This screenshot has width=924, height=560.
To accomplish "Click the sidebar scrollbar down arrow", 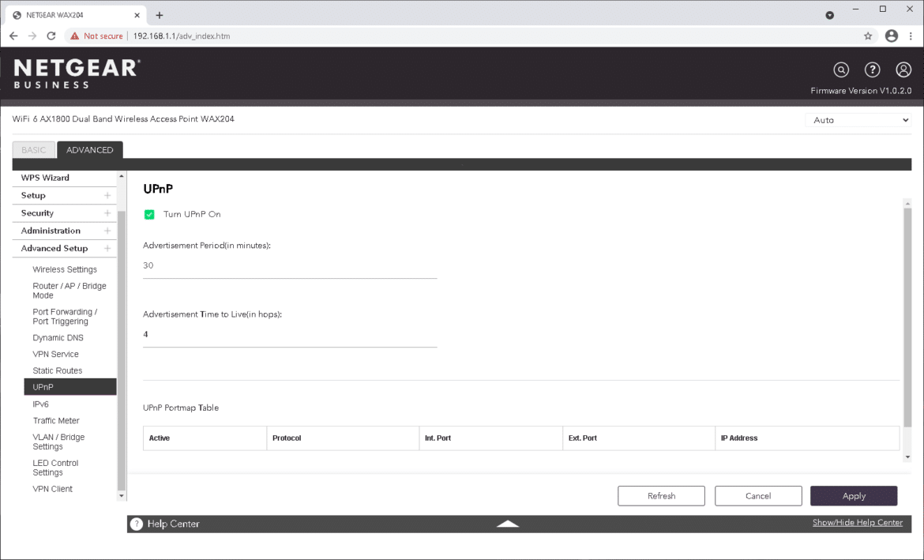I will pos(122,496).
